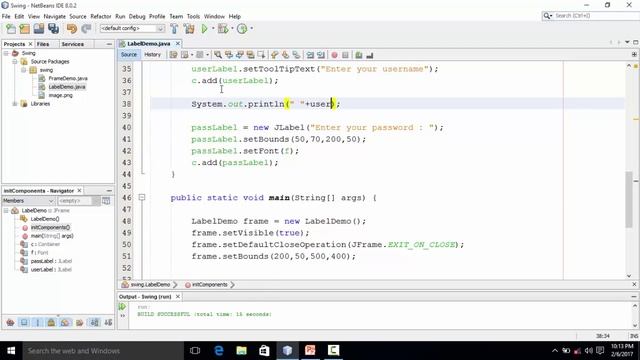Open the Profile Project dropdown arrow
Screen dimensions: 640x360
click(251, 29)
